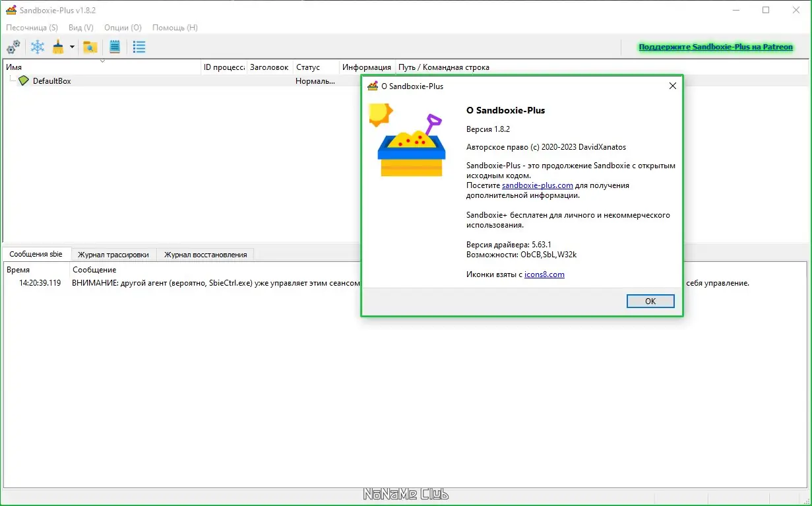Open the Помощь (H) menu
This screenshot has width=812, height=506.
click(x=175, y=28)
